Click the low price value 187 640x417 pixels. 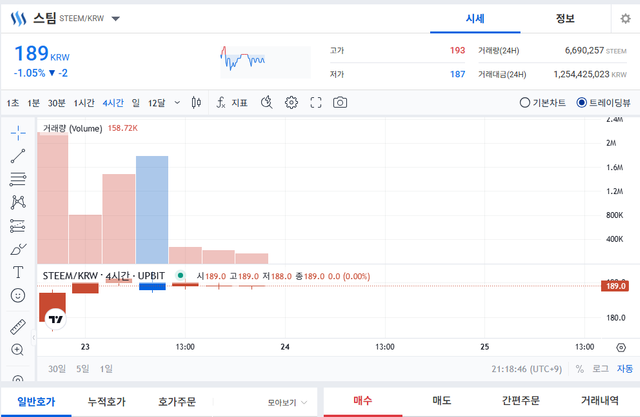point(458,74)
